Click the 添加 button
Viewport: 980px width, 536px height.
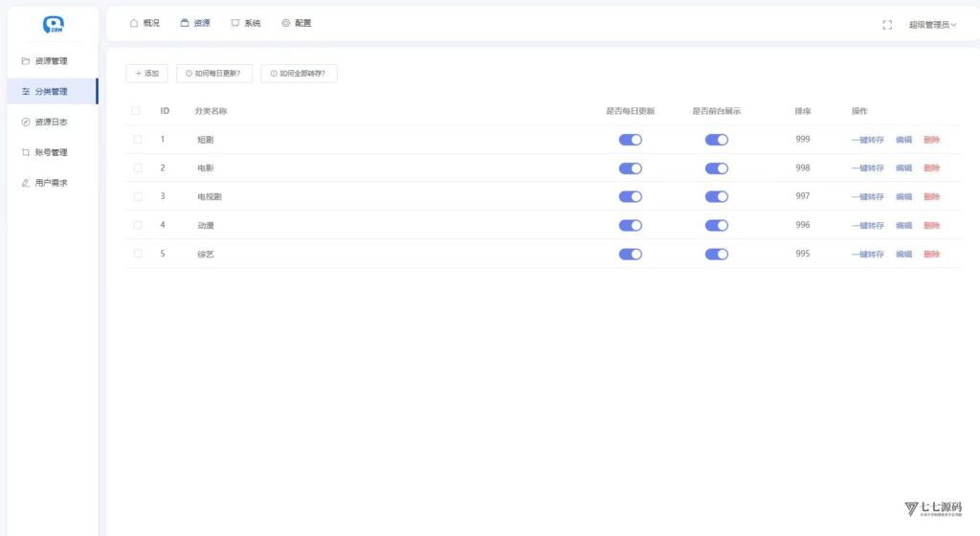[146, 74]
